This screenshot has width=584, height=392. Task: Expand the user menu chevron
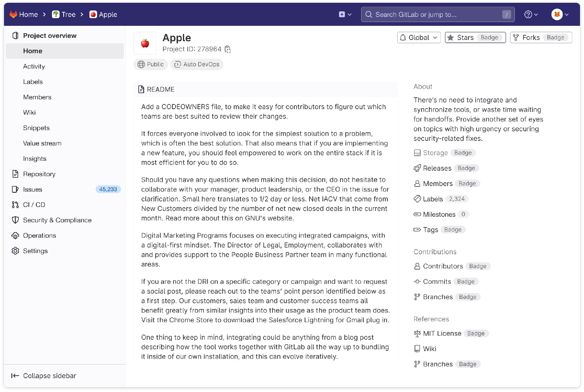tap(567, 14)
